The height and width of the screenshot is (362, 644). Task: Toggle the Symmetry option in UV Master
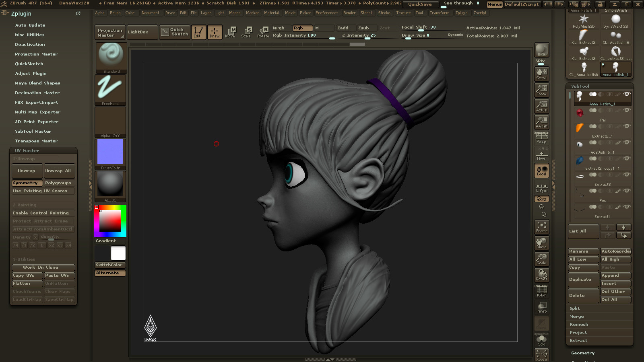27,183
